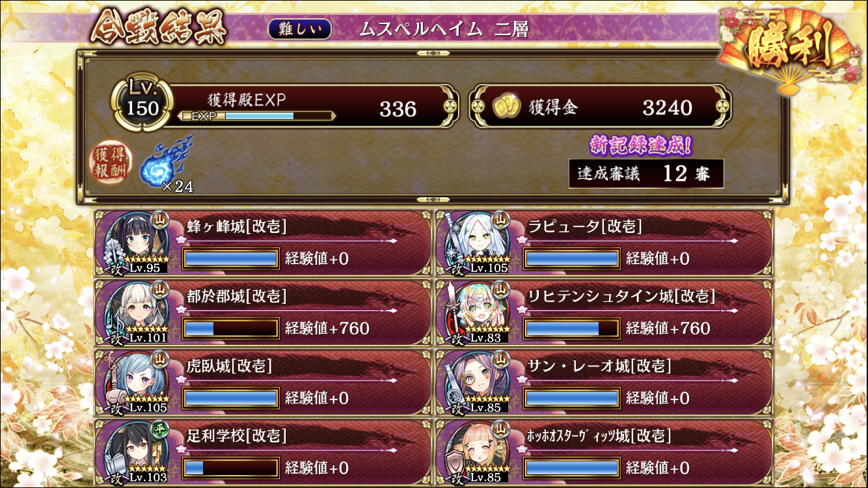The image size is (868, 488).
Task: Click the blue flame reward icon
Action: click(165, 163)
